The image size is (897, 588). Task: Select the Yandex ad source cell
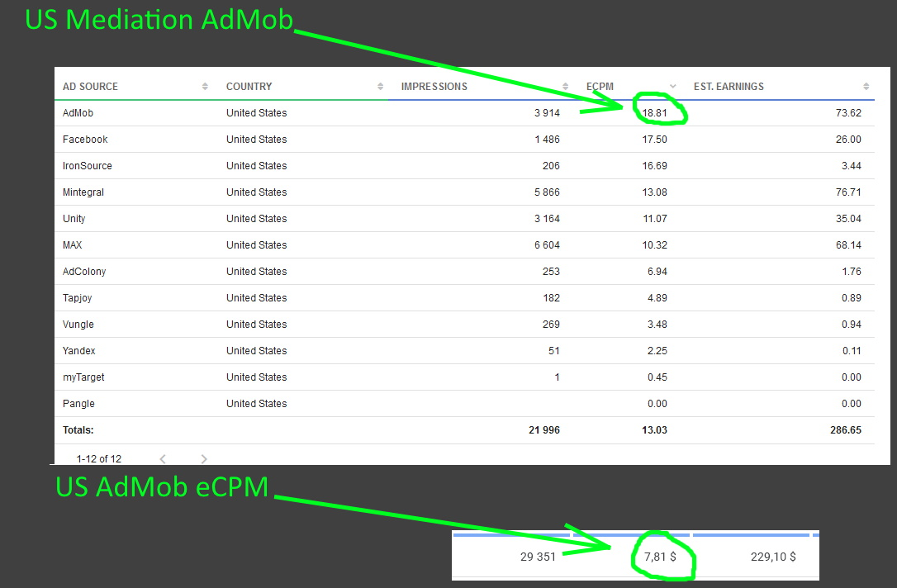79,351
